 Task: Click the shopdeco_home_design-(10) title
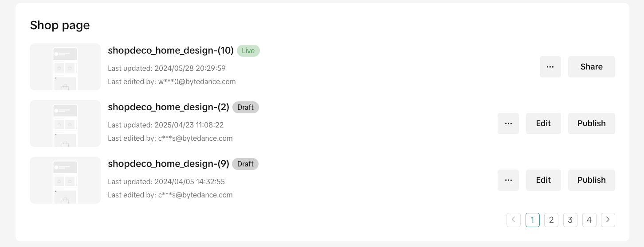tap(171, 50)
